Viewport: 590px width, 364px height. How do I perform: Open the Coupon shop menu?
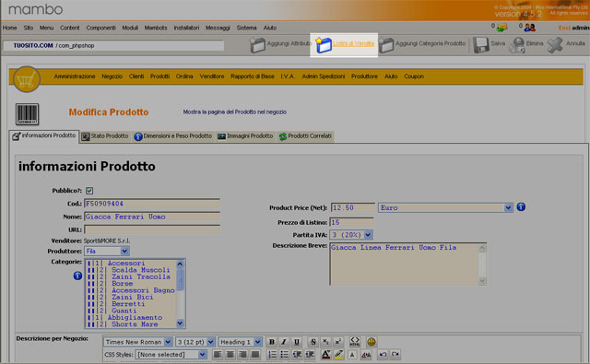point(414,76)
